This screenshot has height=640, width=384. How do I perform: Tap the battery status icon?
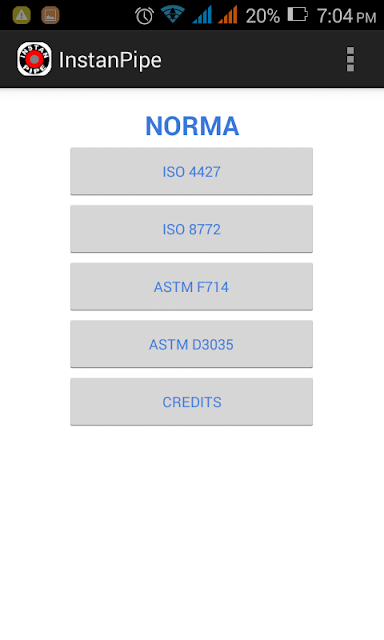tap(297, 14)
